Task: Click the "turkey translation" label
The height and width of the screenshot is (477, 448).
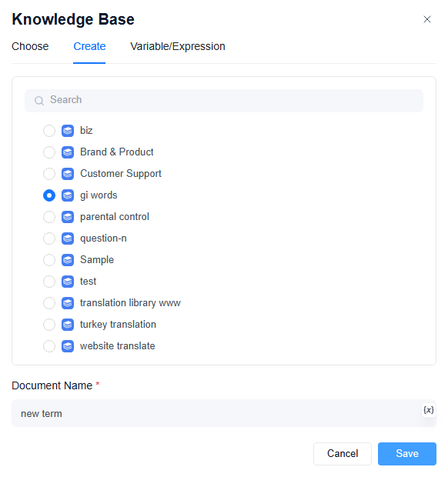Action: (118, 325)
